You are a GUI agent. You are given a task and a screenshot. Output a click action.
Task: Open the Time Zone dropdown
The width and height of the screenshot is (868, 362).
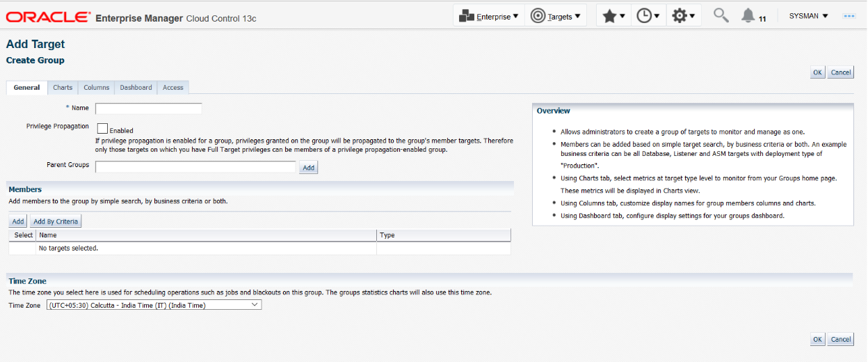154,305
